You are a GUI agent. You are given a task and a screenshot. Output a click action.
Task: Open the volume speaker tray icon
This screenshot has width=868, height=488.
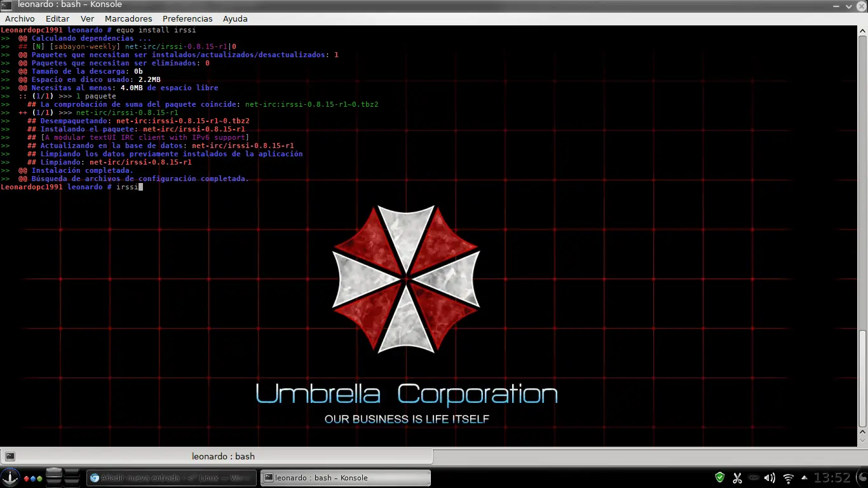coord(770,478)
